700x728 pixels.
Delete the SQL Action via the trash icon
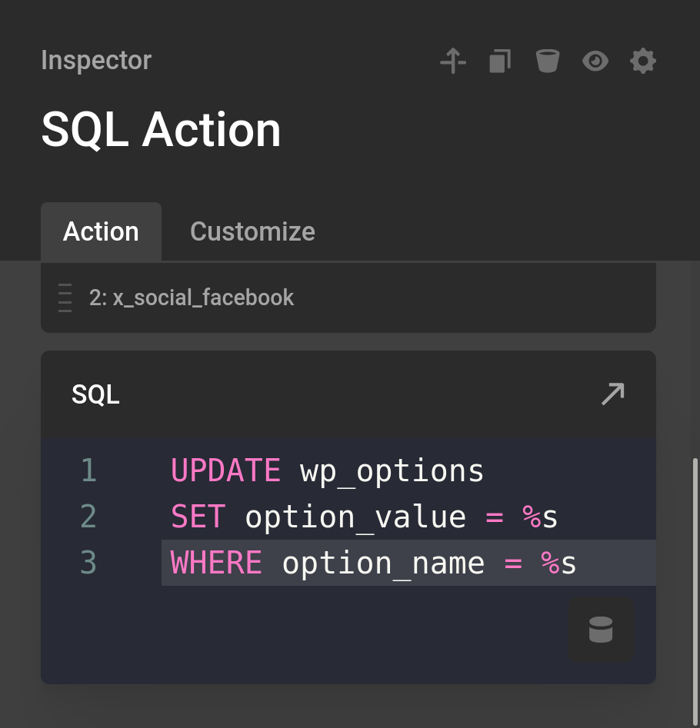pyautogui.click(x=548, y=61)
